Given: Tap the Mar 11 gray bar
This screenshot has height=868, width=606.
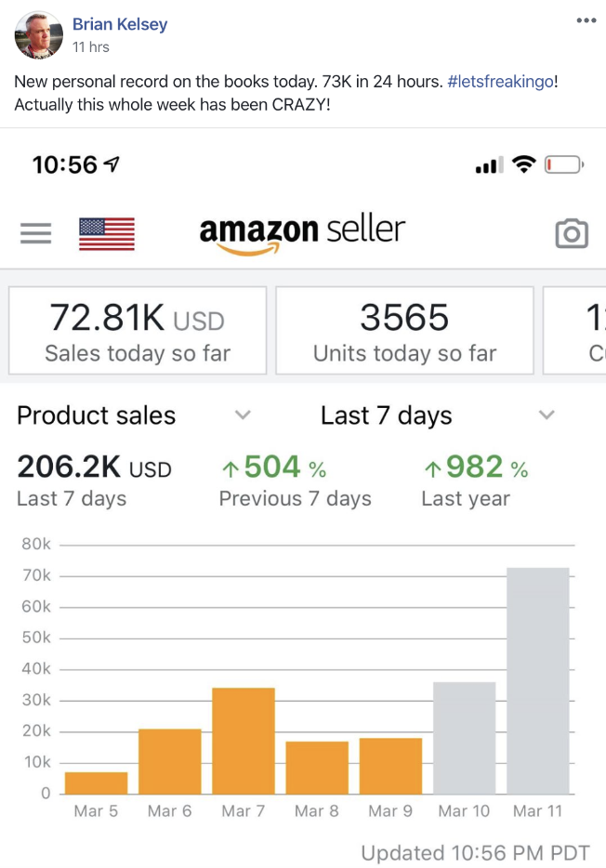Looking at the screenshot, I should tap(538, 681).
